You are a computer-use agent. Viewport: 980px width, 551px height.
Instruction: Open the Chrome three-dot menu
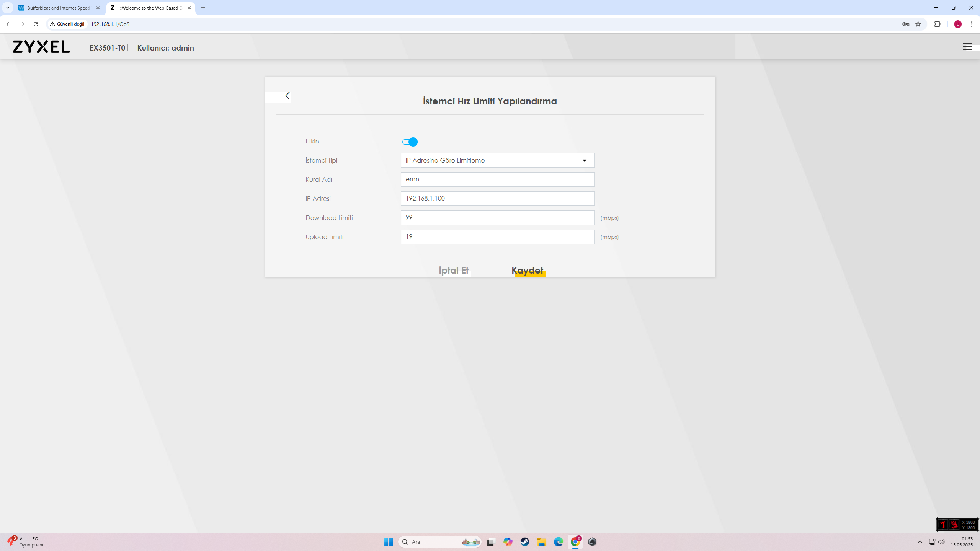point(972,24)
